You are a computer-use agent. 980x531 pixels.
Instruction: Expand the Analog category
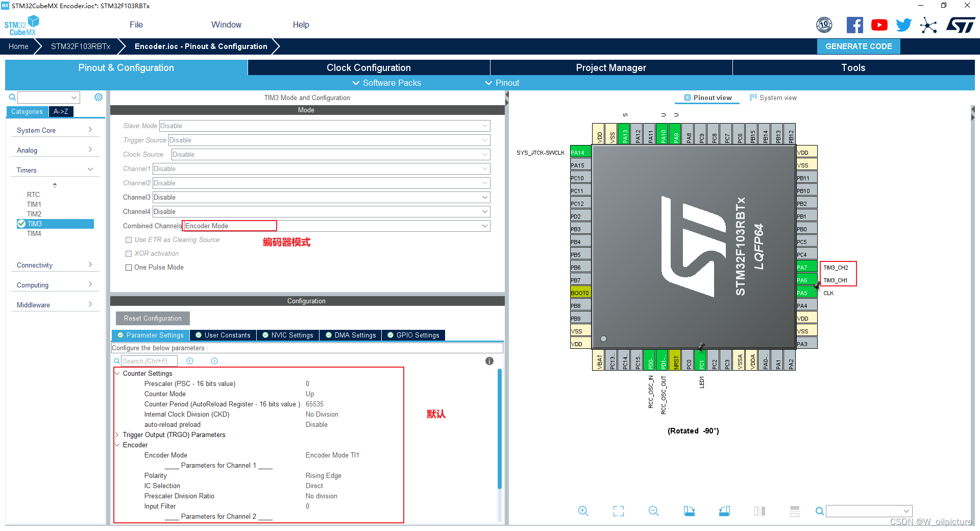pyautogui.click(x=55, y=150)
